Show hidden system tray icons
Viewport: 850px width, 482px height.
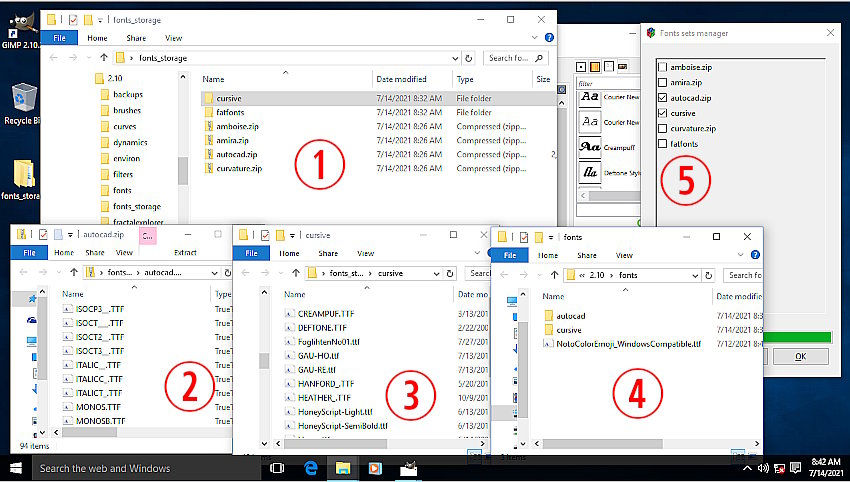pos(744,468)
